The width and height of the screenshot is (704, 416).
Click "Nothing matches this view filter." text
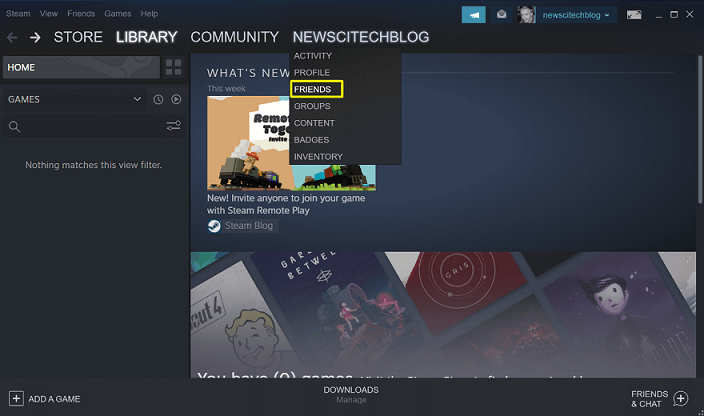coord(93,165)
